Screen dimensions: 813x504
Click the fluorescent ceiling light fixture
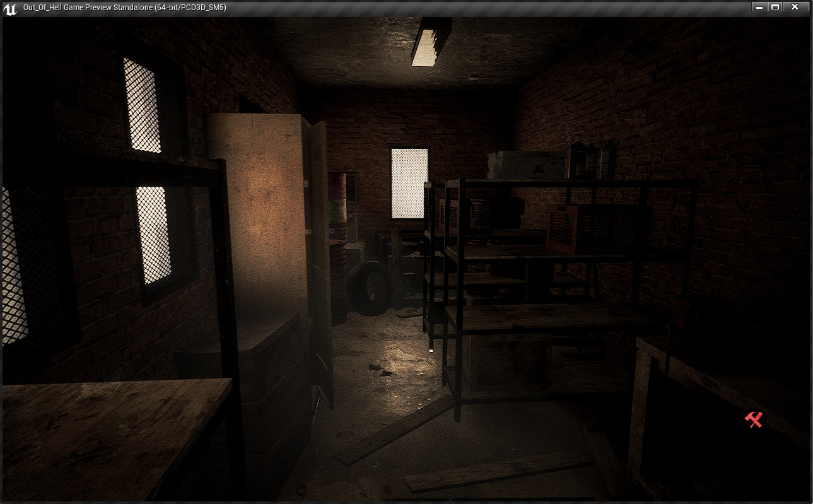click(x=431, y=42)
